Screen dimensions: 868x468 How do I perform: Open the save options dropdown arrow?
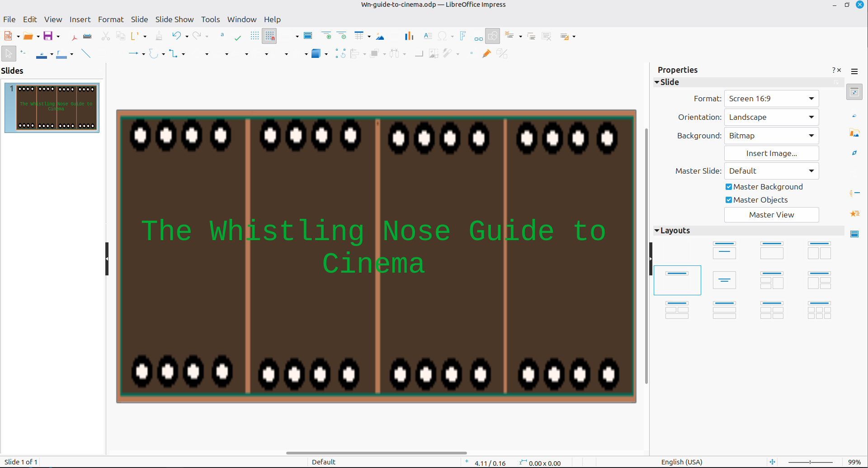[58, 37]
